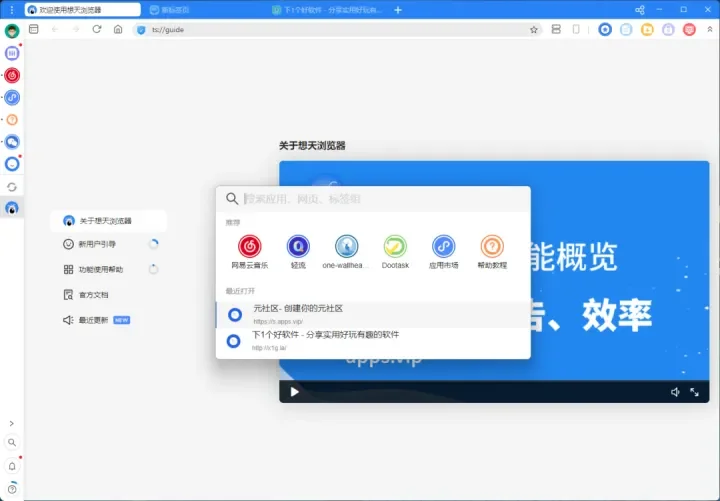Open the sidebar magnifier search icon
The image size is (720, 501).
tap(12, 443)
